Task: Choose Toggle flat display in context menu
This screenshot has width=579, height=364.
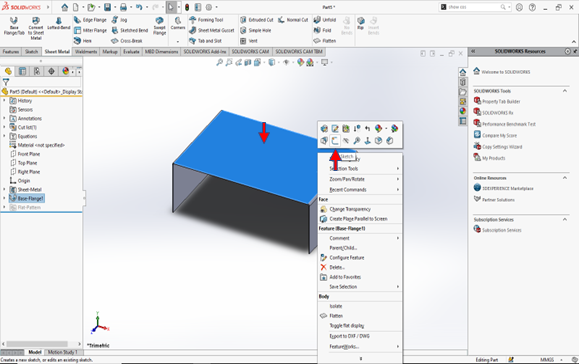Action: click(347, 326)
